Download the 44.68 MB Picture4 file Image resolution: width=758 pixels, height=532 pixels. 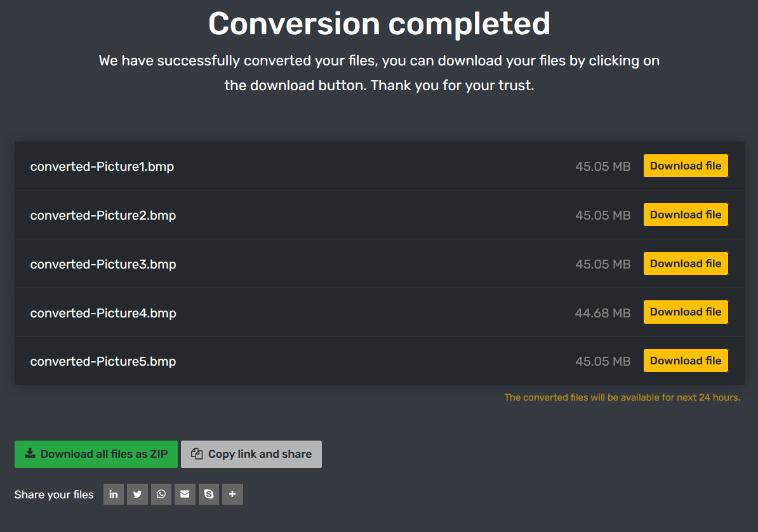(686, 312)
